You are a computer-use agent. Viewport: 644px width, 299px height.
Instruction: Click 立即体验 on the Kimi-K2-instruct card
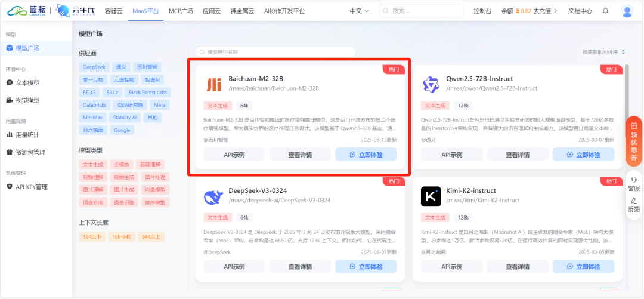pos(583,267)
